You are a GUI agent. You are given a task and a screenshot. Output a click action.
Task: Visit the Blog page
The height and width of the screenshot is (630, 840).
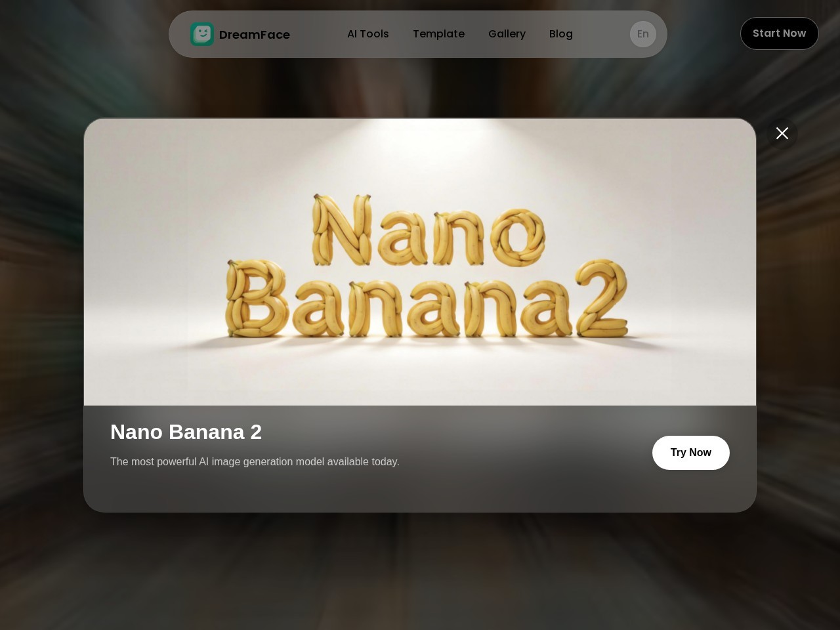tap(561, 33)
